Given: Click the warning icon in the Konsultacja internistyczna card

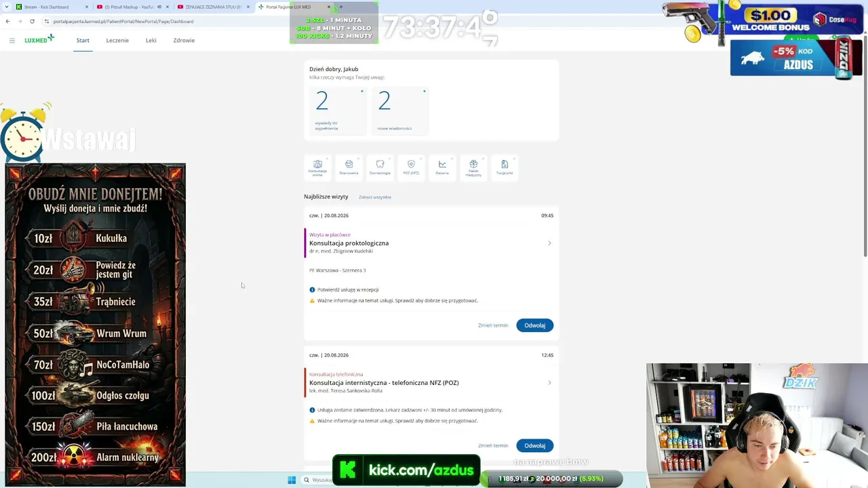Looking at the screenshot, I should (x=312, y=421).
